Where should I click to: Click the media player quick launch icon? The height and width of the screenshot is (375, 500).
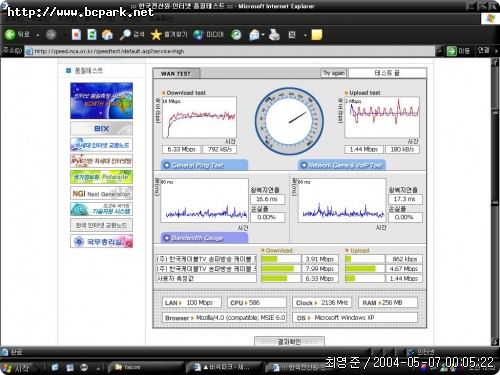[84, 367]
